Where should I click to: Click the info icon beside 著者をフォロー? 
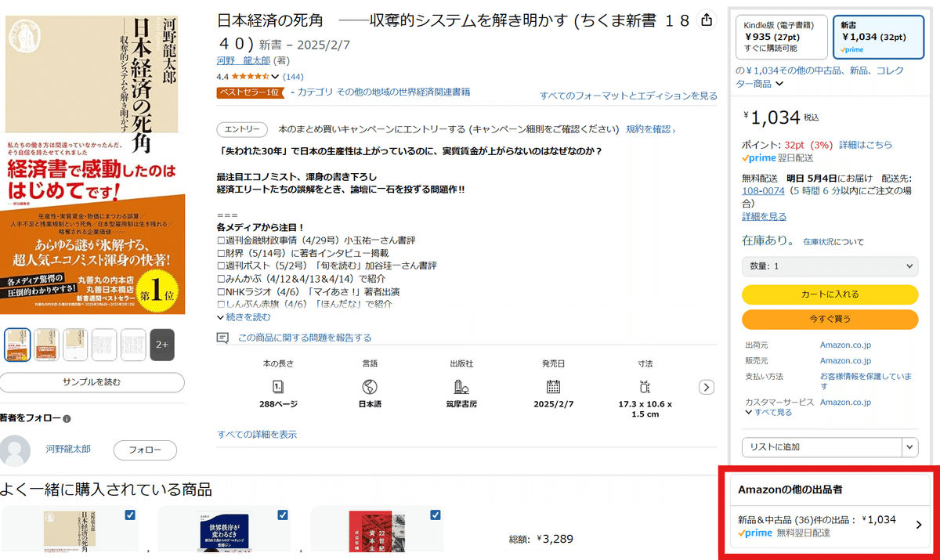pyautogui.click(x=67, y=419)
